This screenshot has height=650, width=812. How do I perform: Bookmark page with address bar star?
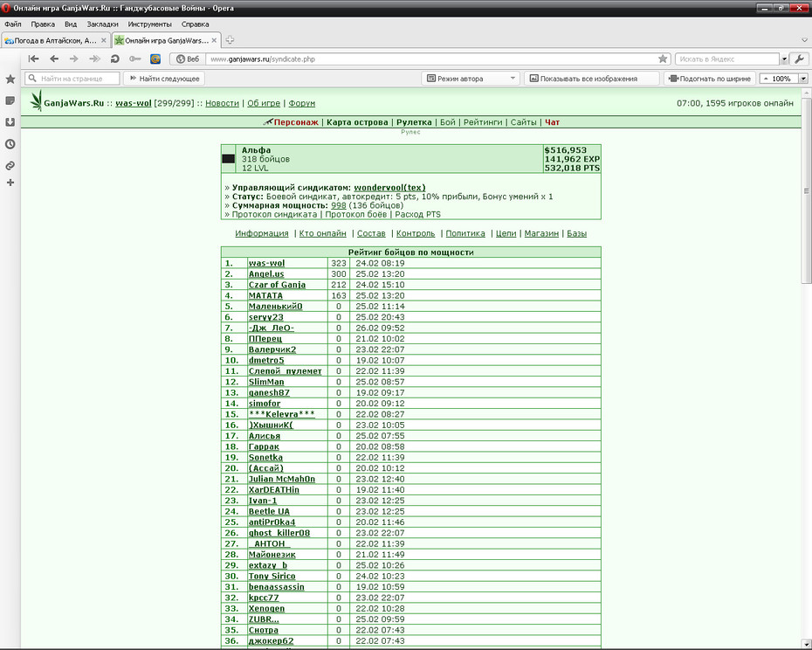tap(663, 59)
